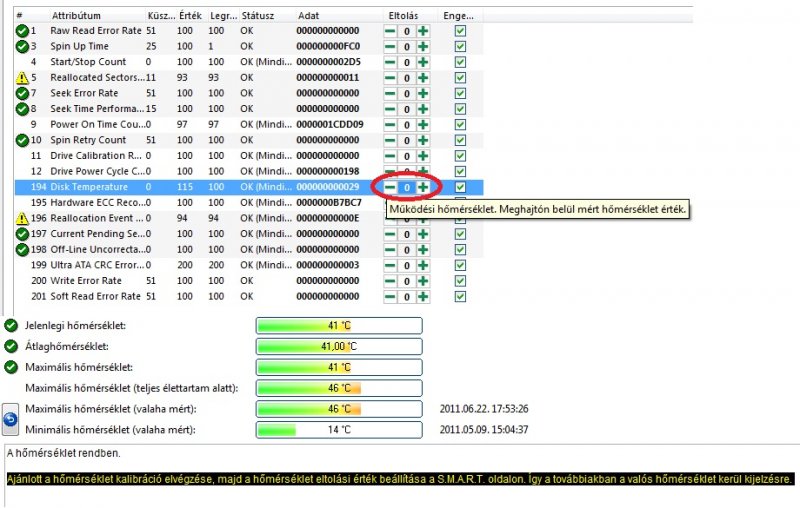
Task: Increase offset for Seek Error Rate
Action: pos(423,94)
